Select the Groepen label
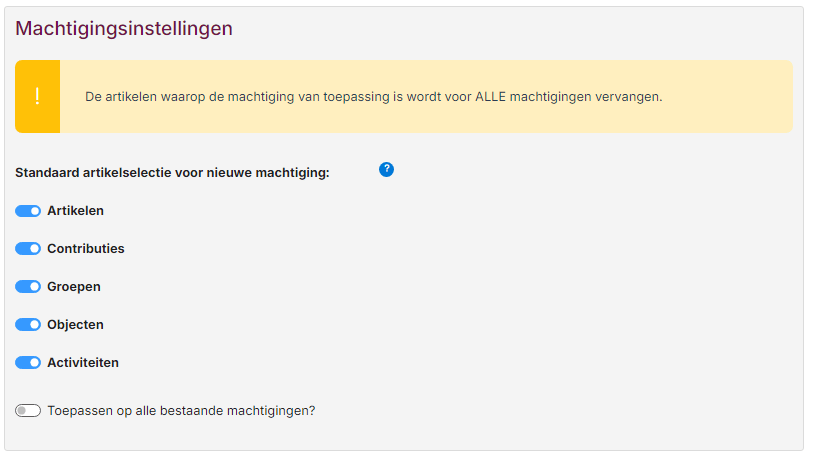Viewport: 814px width, 458px height. click(74, 287)
